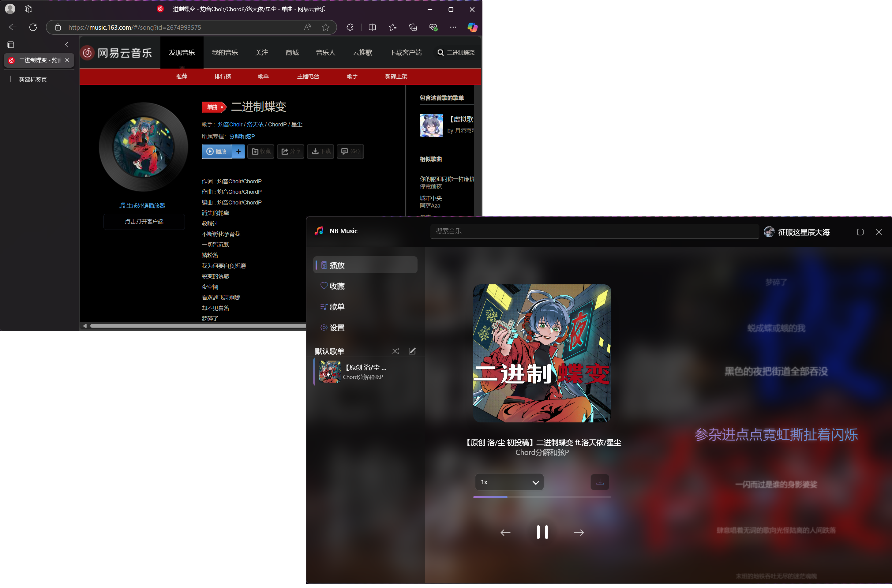Focus the 搜索音乐 search field
Viewport: 892px width, 588px height.
tap(595, 231)
